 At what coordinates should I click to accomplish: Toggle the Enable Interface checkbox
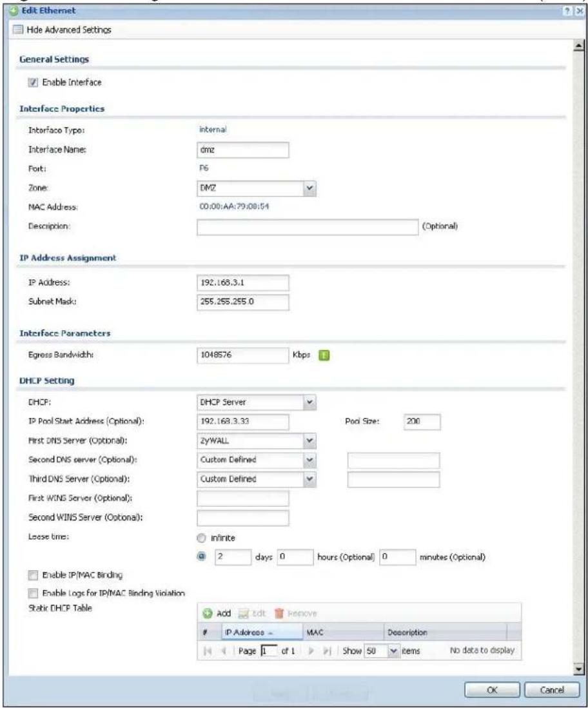pos(32,82)
